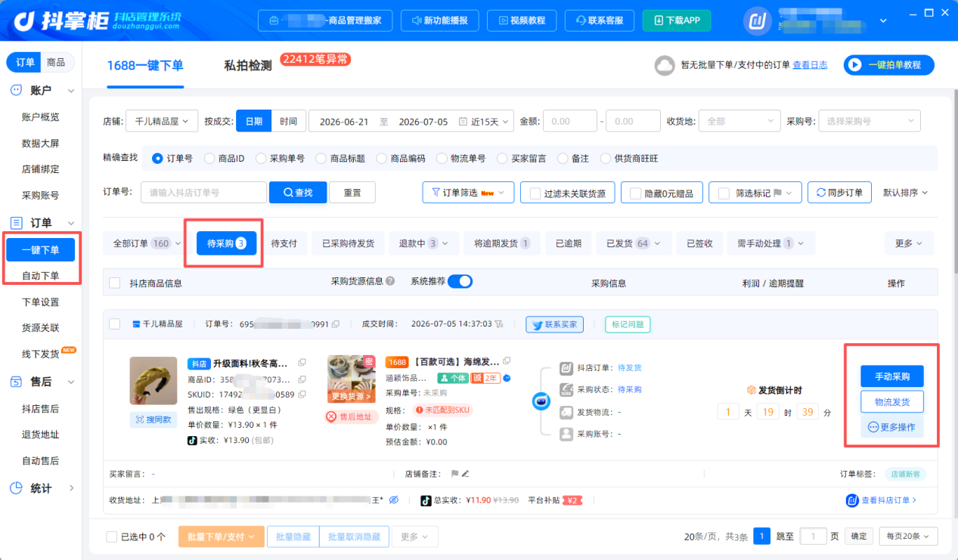Click the 账户 sidebar section icon
The width and height of the screenshot is (958, 560).
pyautogui.click(x=16, y=91)
